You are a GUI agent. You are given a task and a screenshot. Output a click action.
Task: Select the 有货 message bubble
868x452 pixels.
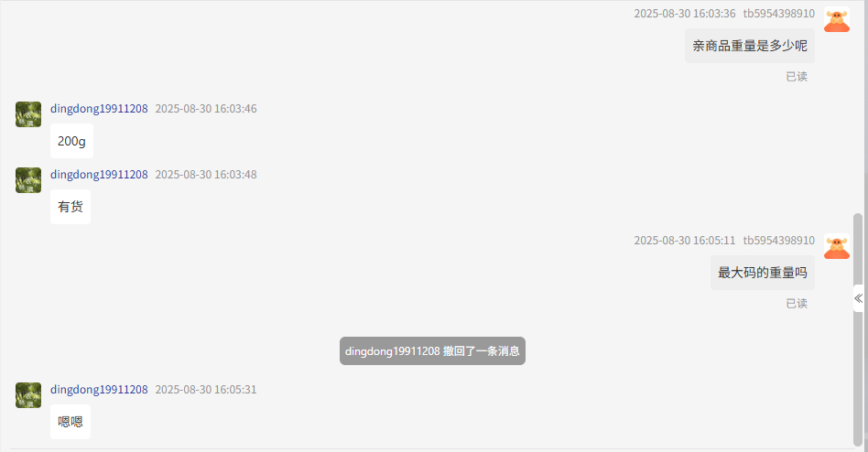coord(71,207)
